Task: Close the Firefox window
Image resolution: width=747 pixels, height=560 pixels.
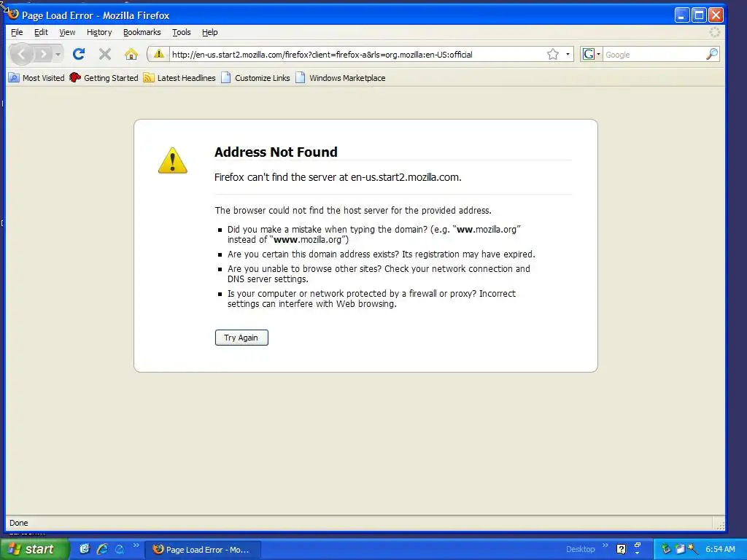Action: point(716,15)
